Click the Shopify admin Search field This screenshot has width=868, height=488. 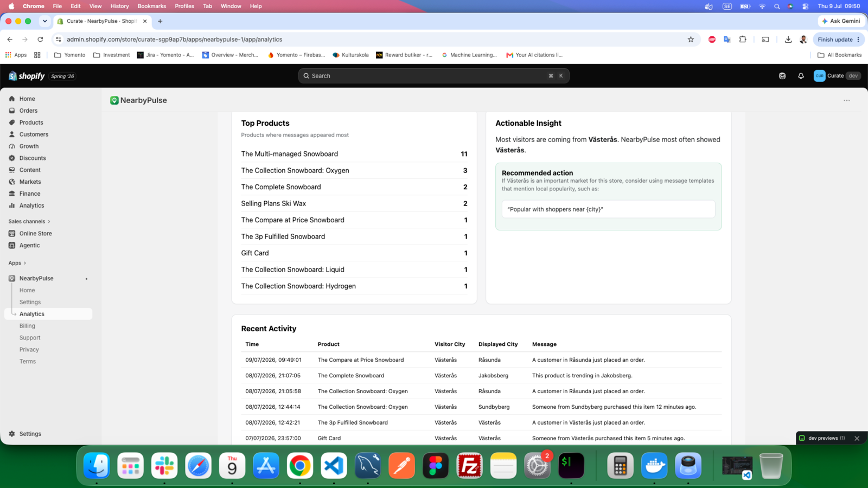[x=433, y=76]
